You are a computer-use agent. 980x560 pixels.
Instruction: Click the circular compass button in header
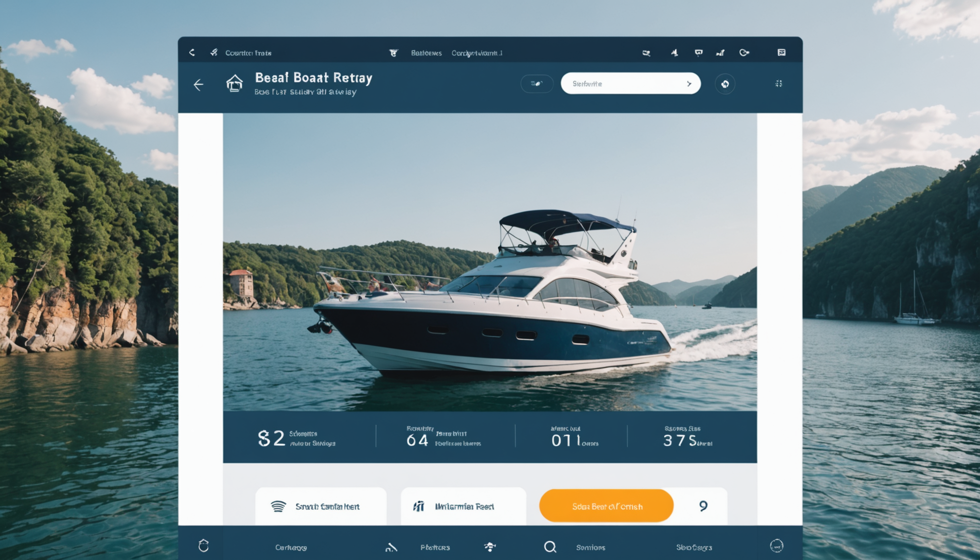pyautogui.click(x=725, y=84)
